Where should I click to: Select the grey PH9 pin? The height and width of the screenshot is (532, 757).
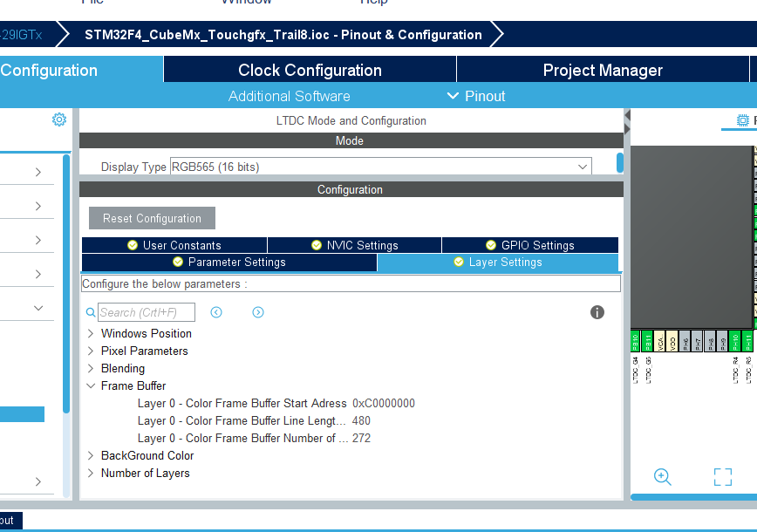pyautogui.click(x=722, y=341)
